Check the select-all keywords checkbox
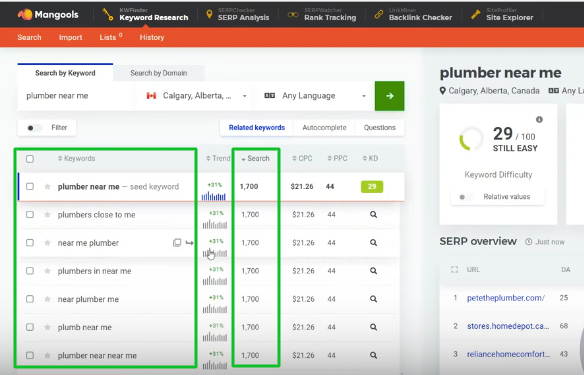The width and height of the screenshot is (584, 375). coord(30,159)
